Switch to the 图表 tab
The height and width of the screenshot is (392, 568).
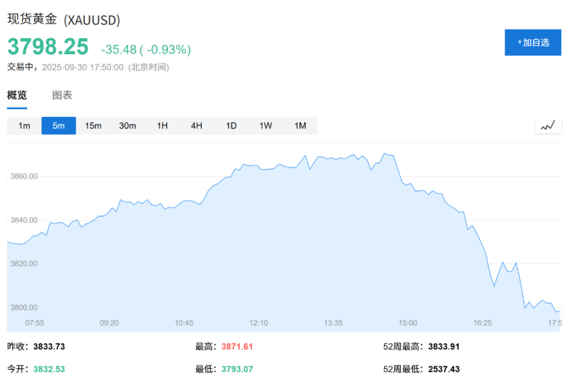coord(63,95)
